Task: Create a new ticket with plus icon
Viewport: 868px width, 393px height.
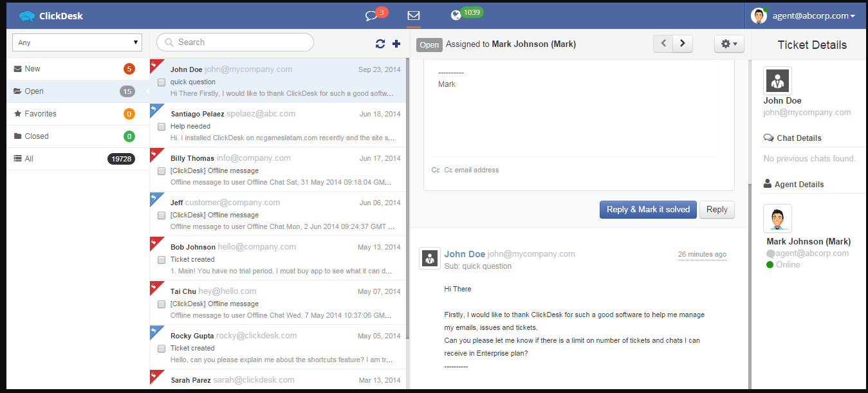Action: tap(396, 44)
